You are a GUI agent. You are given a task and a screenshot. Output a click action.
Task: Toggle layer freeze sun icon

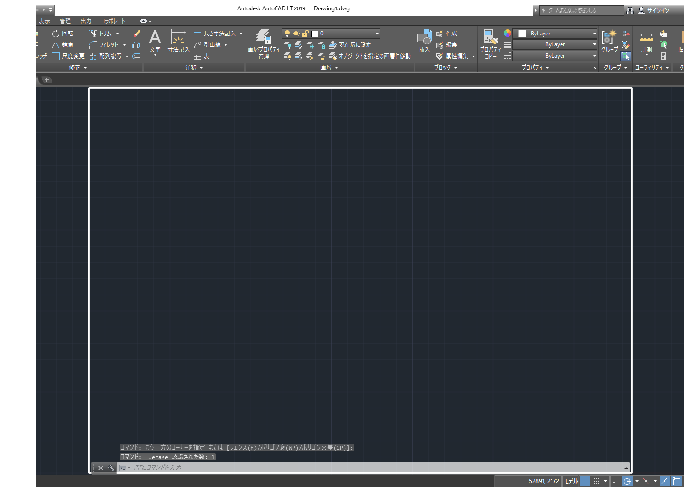(x=296, y=33)
